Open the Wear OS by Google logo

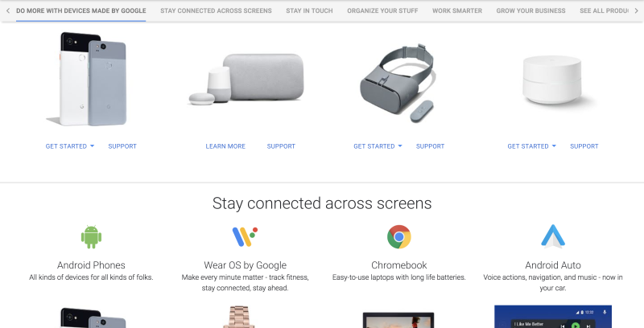[x=245, y=236]
